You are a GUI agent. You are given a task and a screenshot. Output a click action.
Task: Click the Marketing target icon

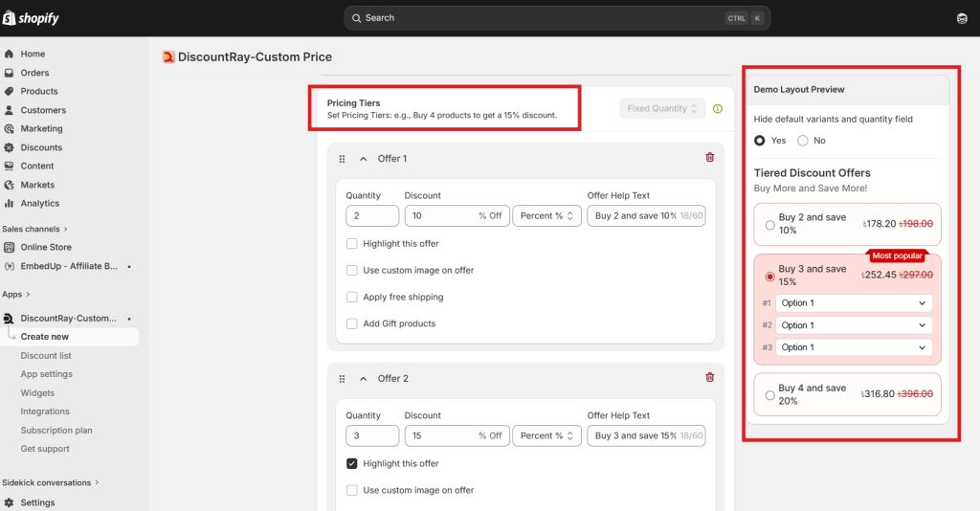click(9, 128)
